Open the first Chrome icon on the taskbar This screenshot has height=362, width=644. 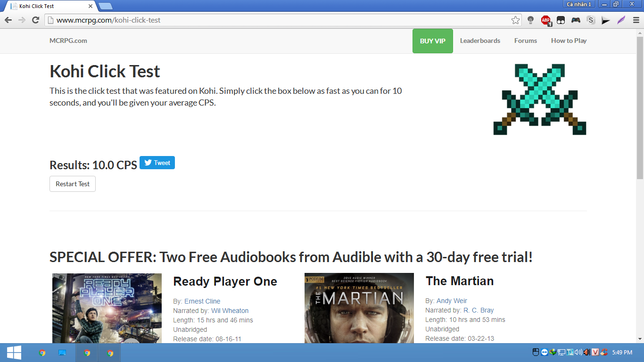click(42, 353)
